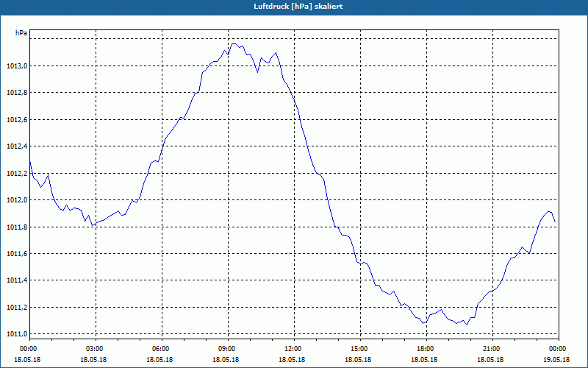Click the 19.05.18 date label
Viewport: 588px width, 368px height.
(556, 360)
